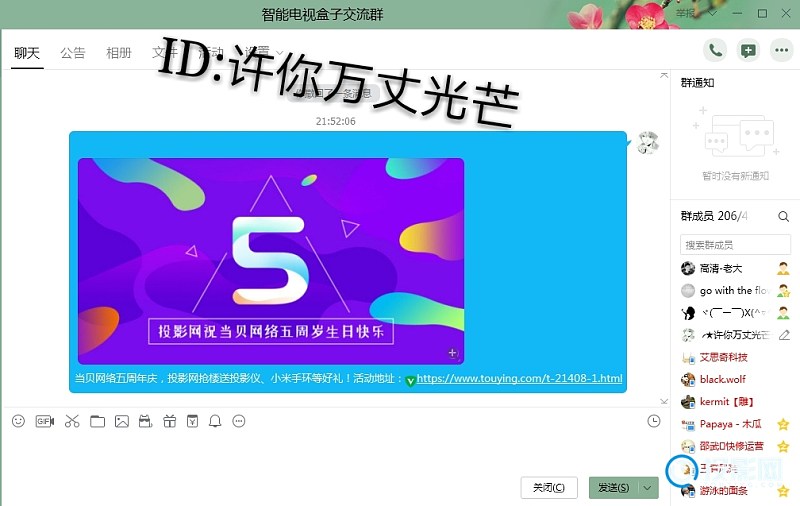Click the 群通知 heading

pos(697,83)
